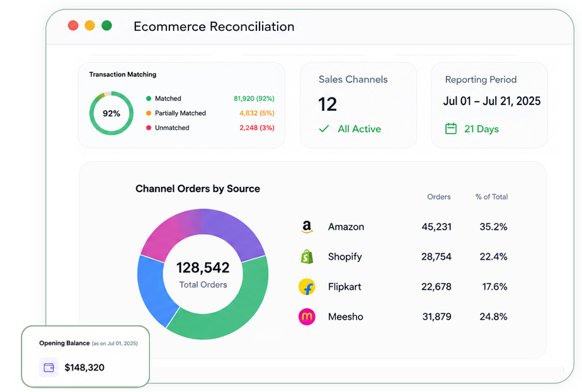Click the orange Partially Matched legend dot
Image resolution: width=582 pixels, height=392 pixels.
[x=149, y=113]
